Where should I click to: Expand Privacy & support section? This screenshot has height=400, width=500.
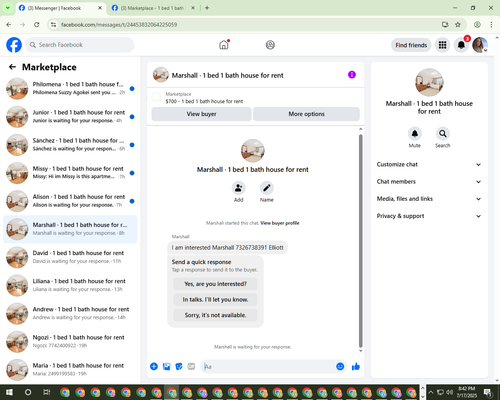(429, 216)
